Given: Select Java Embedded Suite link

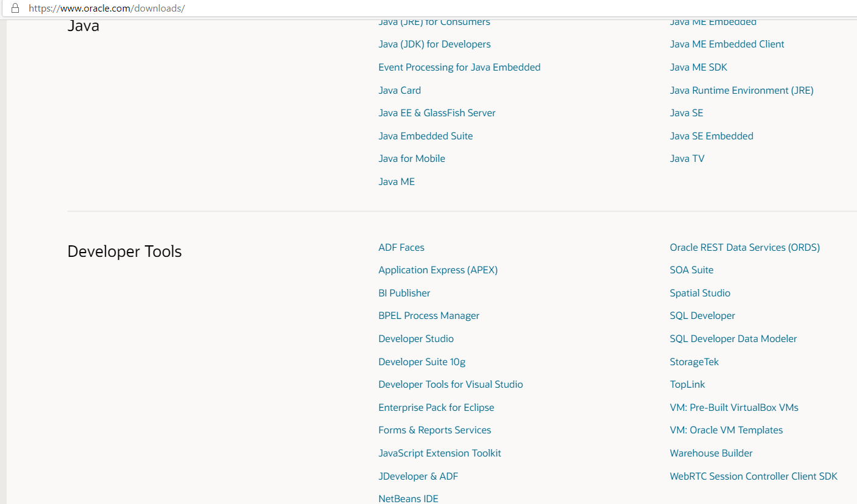Looking at the screenshot, I should point(426,136).
